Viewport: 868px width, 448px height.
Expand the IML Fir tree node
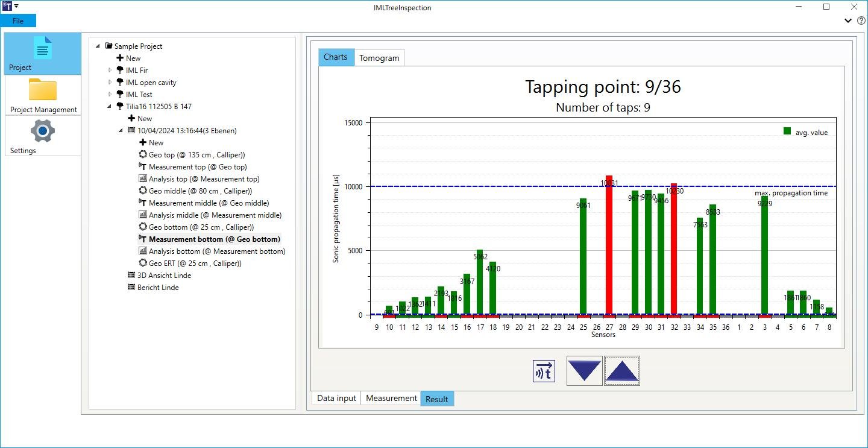[x=110, y=71]
